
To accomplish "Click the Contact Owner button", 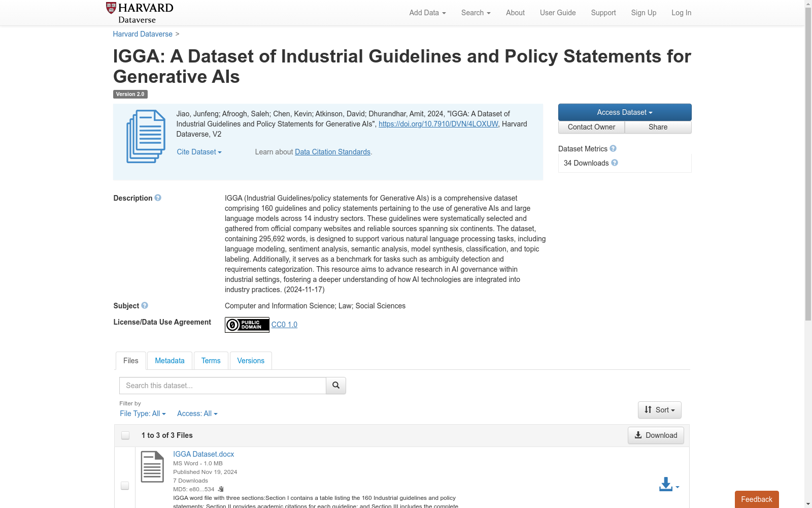I will pyautogui.click(x=591, y=127).
